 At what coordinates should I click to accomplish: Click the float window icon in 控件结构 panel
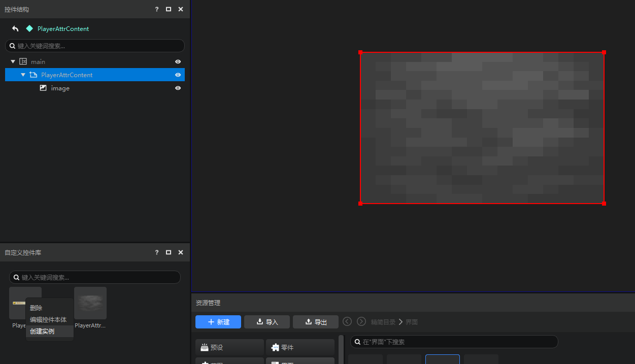(169, 9)
